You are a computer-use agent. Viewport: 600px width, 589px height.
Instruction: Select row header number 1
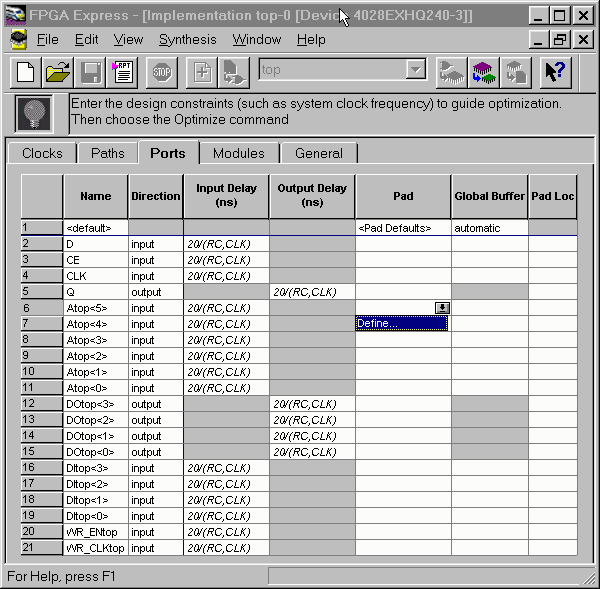click(x=42, y=228)
